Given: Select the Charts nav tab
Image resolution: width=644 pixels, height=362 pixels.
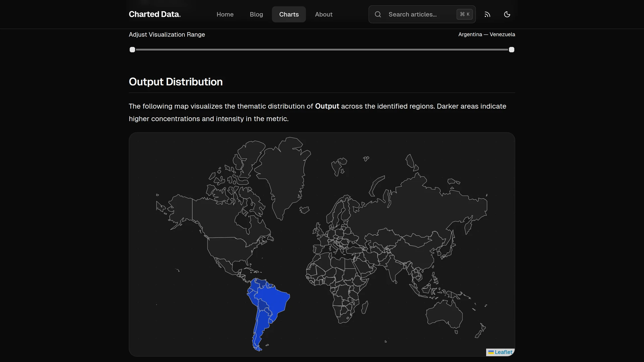Looking at the screenshot, I should click(289, 14).
